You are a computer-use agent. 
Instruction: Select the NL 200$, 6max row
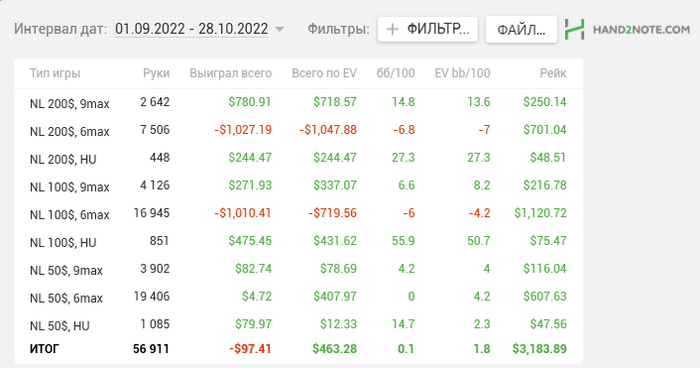(298, 130)
